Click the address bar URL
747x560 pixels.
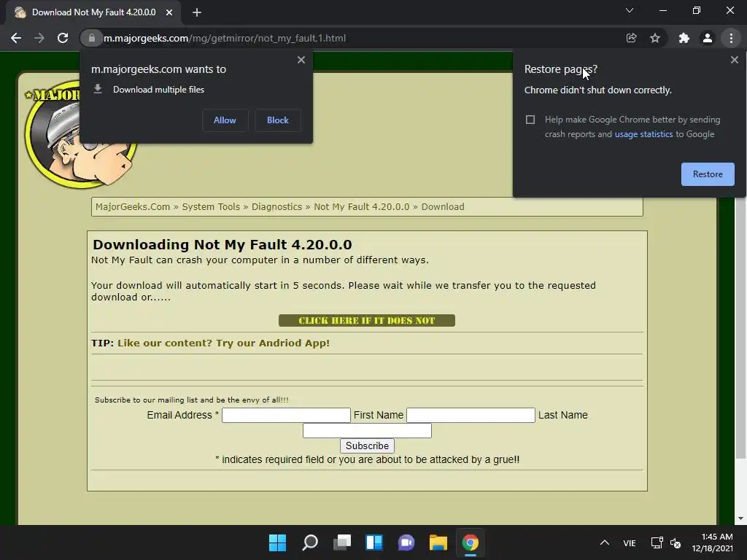[x=225, y=38]
